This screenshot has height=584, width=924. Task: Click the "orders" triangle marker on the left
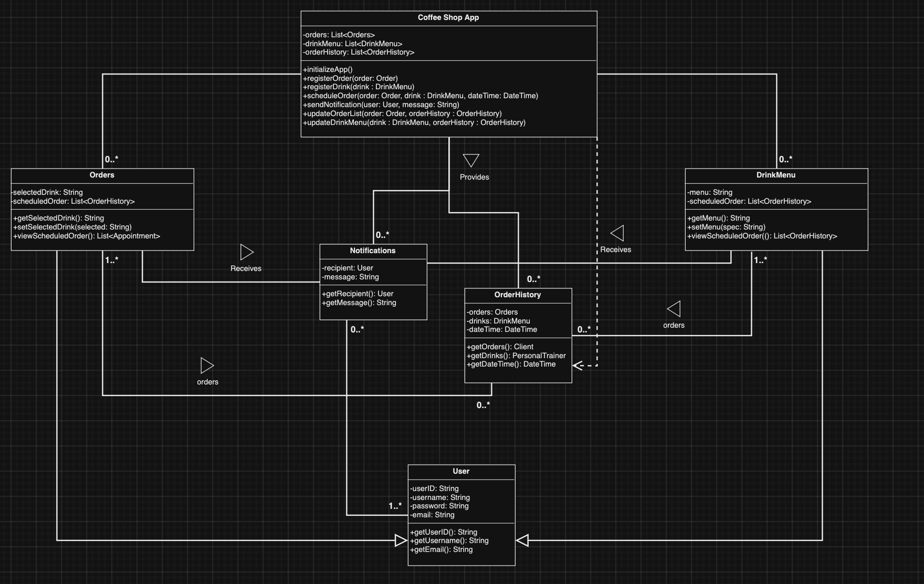coord(207,366)
